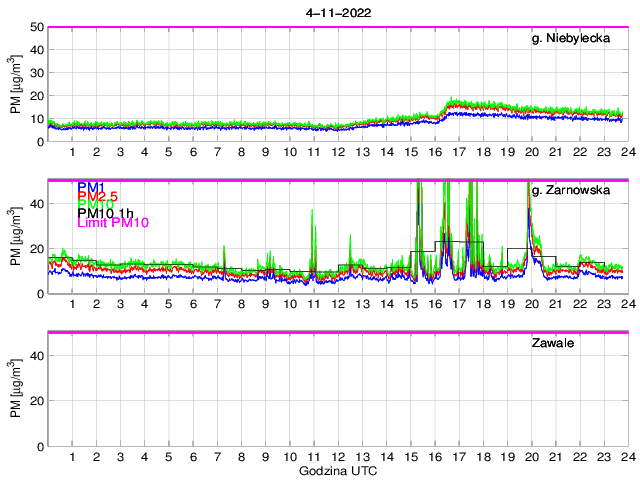Click the green PM10 legend entry
640x480 pixels.
coord(94,206)
